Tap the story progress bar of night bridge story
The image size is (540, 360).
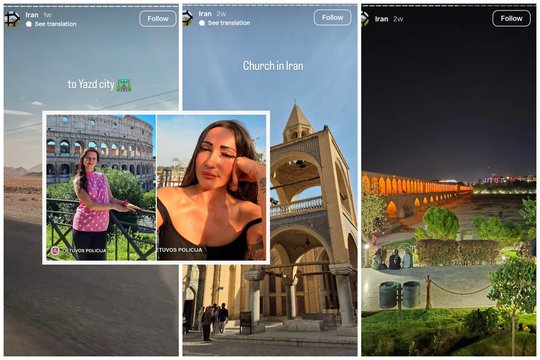[x=449, y=5]
